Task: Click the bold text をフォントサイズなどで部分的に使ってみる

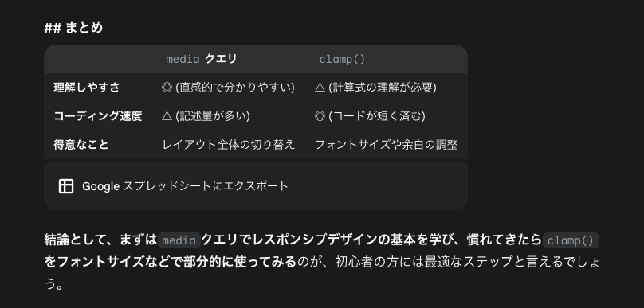Action: (x=170, y=261)
